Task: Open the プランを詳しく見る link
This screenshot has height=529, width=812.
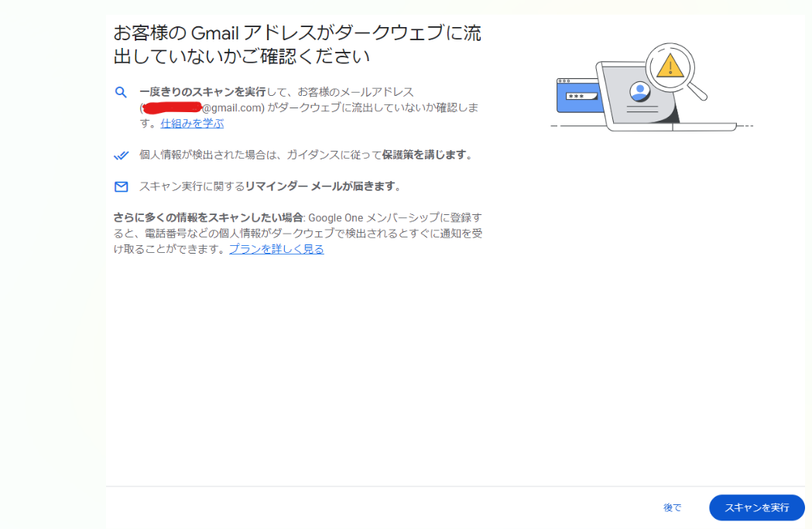Action: [276, 249]
